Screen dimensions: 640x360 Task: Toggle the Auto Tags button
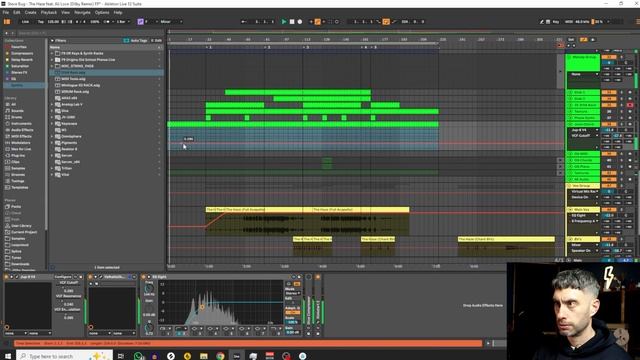coord(136,41)
